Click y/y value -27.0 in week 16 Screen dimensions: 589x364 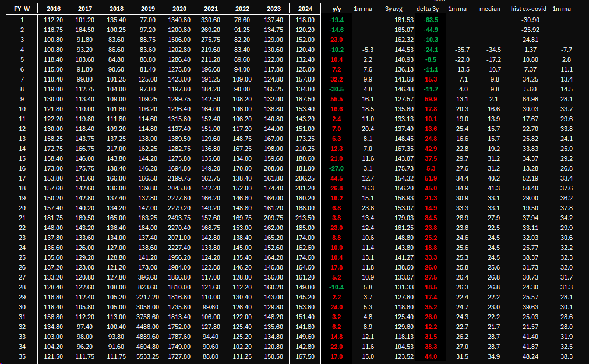coord(337,168)
